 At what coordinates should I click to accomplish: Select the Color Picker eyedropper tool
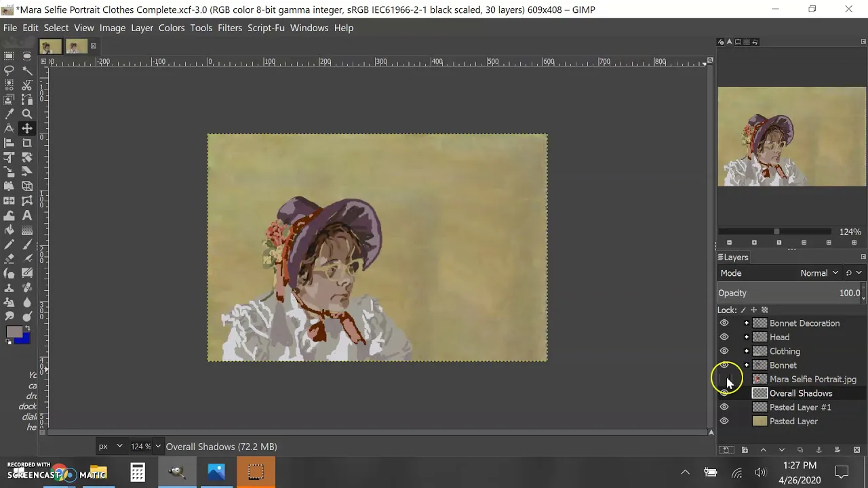(9, 114)
